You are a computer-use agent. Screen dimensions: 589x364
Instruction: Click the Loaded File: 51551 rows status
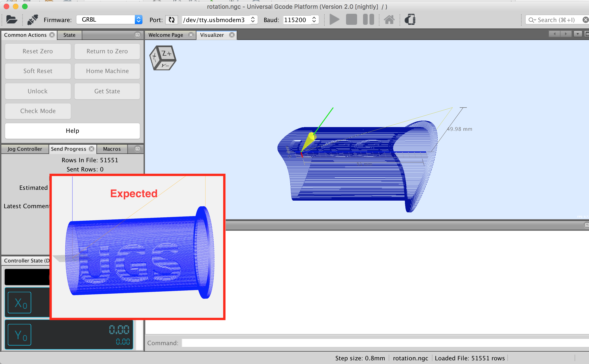(x=470, y=358)
